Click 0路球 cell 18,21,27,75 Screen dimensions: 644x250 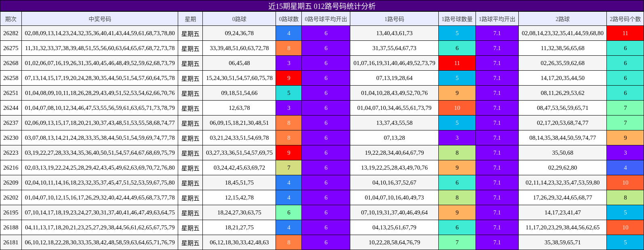click(x=239, y=227)
